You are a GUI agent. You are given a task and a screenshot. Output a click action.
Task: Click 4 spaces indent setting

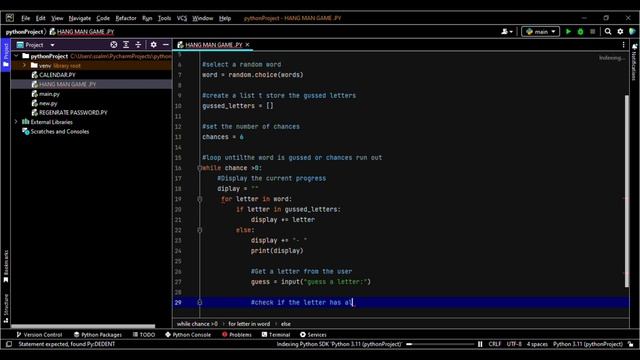[537, 344]
